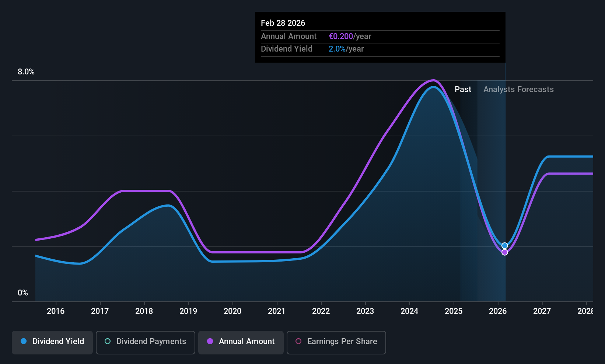Viewport: 605px width, 364px height.
Task: Click the 2023 x-axis label
Action: [365, 311]
